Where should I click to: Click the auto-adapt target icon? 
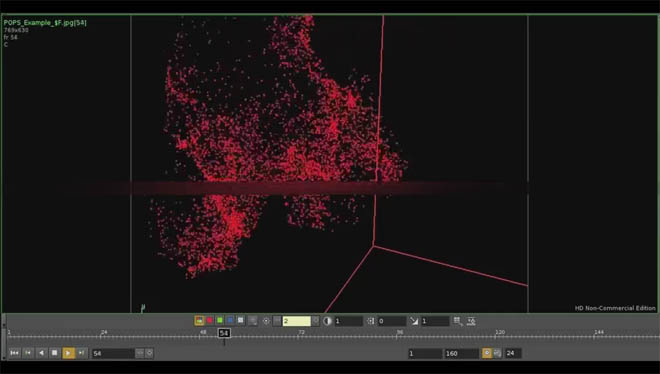(x=266, y=321)
